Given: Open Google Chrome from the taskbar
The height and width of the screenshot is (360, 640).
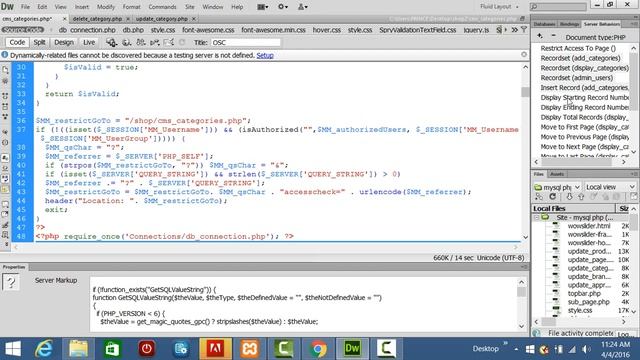Looking at the screenshot, I should coord(318,349).
